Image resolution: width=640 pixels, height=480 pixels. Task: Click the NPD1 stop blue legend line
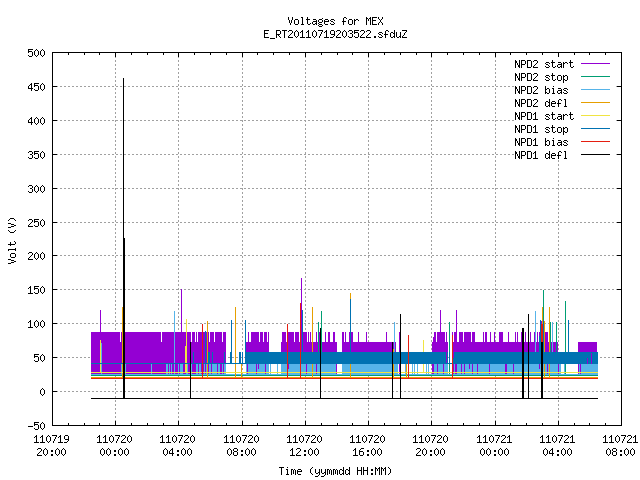coord(595,129)
